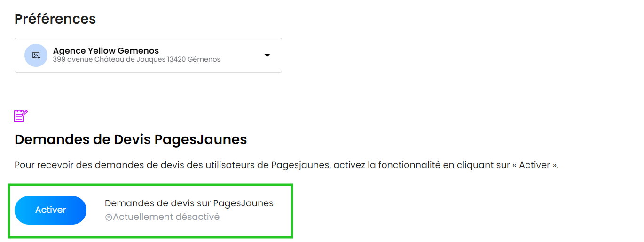The width and height of the screenshot is (644, 242).
Task: Open the Agence Yellow Gemenos selector box
Action: click(x=148, y=55)
